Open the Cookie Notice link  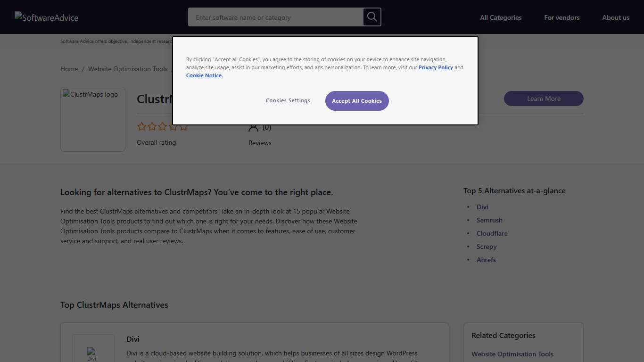tap(204, 75)
